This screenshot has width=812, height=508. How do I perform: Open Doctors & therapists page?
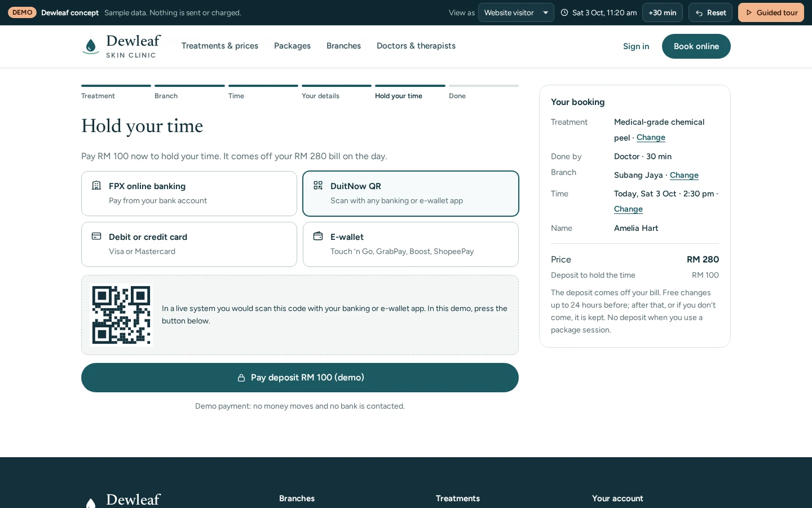coord(416,46)
